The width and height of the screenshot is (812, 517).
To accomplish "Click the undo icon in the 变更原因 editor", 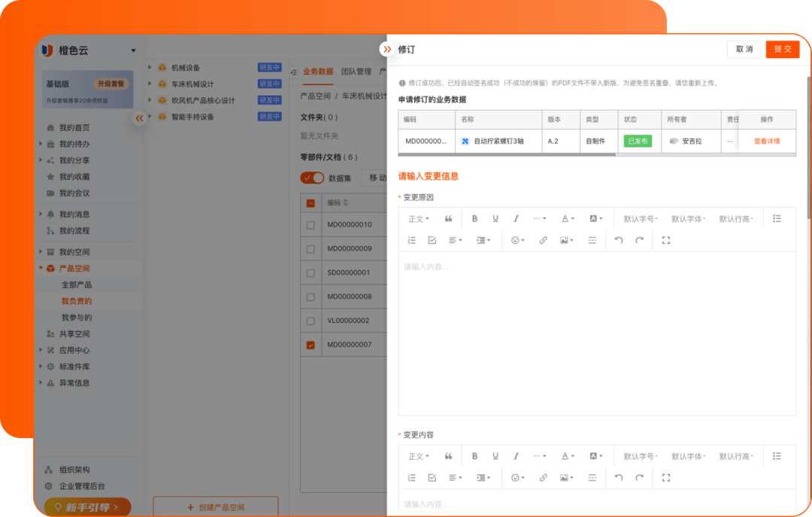I will point(619,241).
